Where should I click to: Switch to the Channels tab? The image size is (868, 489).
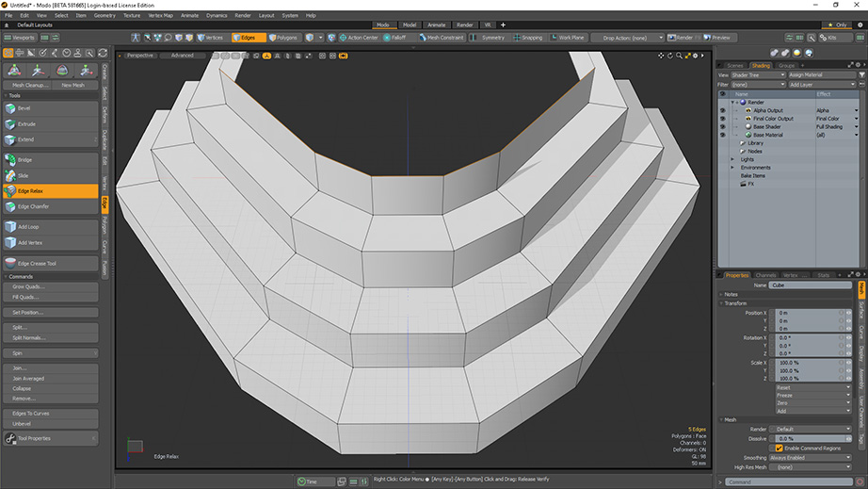click(765, 275)
